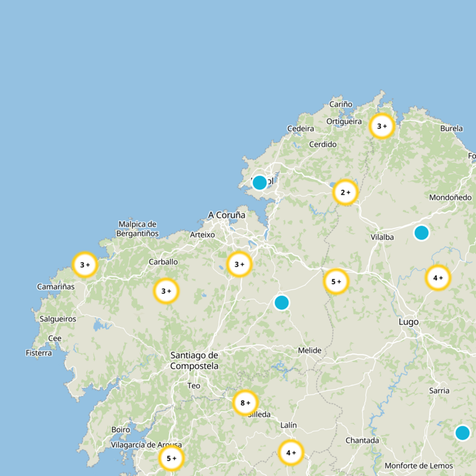Click the Carballo label
Image resolution: width=476 pixels, height=476 pixels.
pyautogui.click(x=163, y=262)
